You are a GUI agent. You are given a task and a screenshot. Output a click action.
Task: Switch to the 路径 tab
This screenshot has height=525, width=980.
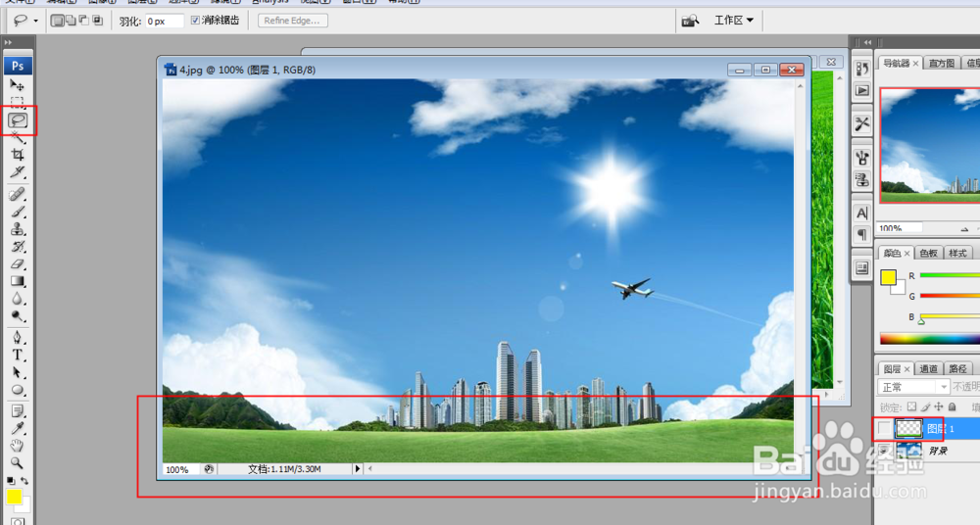pos(957,368)
